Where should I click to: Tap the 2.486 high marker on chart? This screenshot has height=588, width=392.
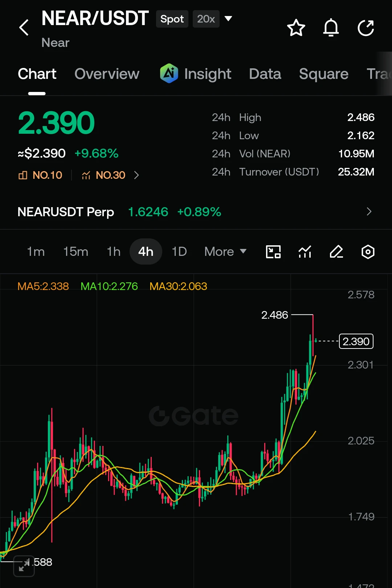pyautogui.click(x=275, y=315)
